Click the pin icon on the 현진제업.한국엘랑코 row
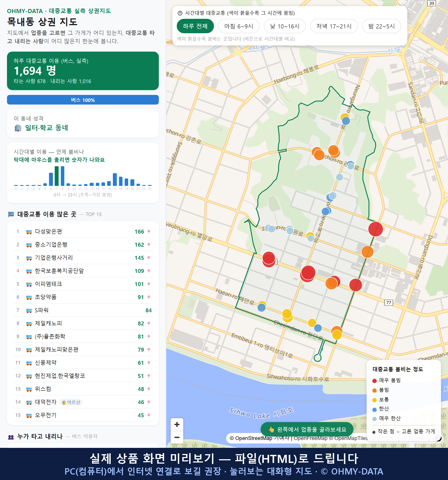The height and width of the screenshot is (480, 448). coord(149,376)
